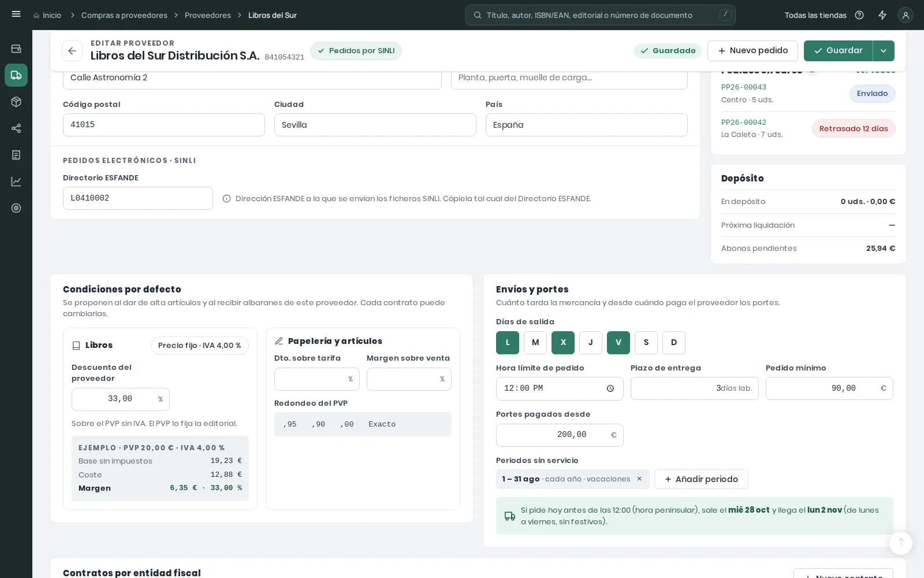Click Añadir periodo button

[701, 479]
